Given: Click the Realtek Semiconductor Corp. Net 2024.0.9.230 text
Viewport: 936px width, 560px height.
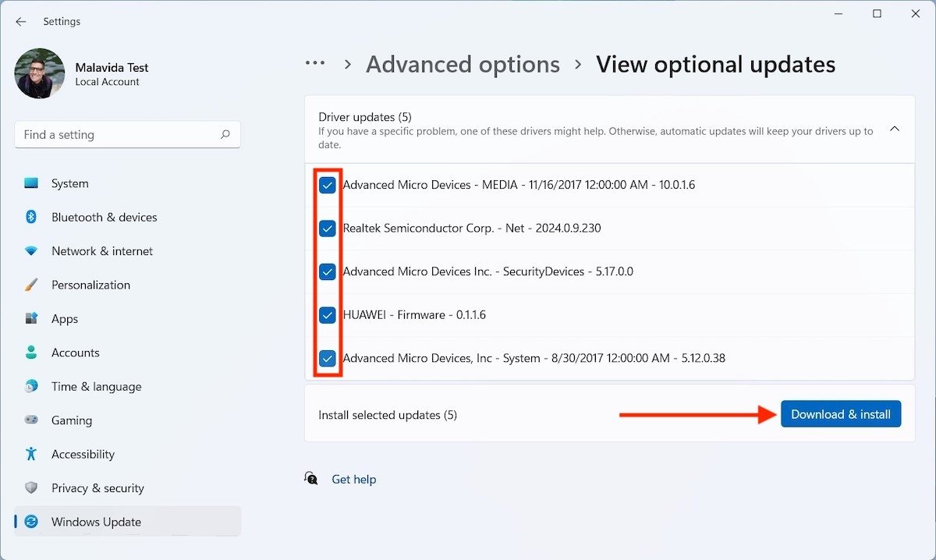Looking at the screenshot, I should (472, 229).
